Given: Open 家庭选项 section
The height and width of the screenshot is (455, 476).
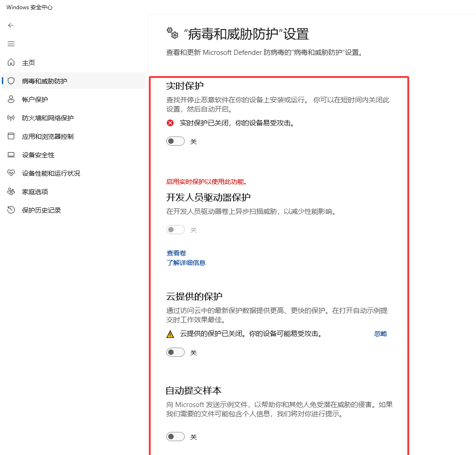Looking at the screenshot, I should point(74,192).
